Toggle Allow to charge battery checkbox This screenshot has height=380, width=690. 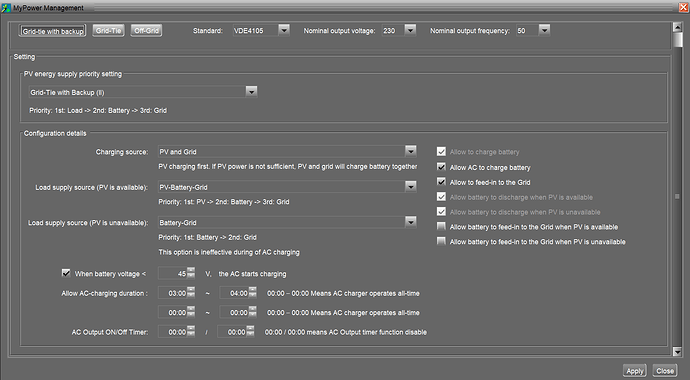[441, 152]
